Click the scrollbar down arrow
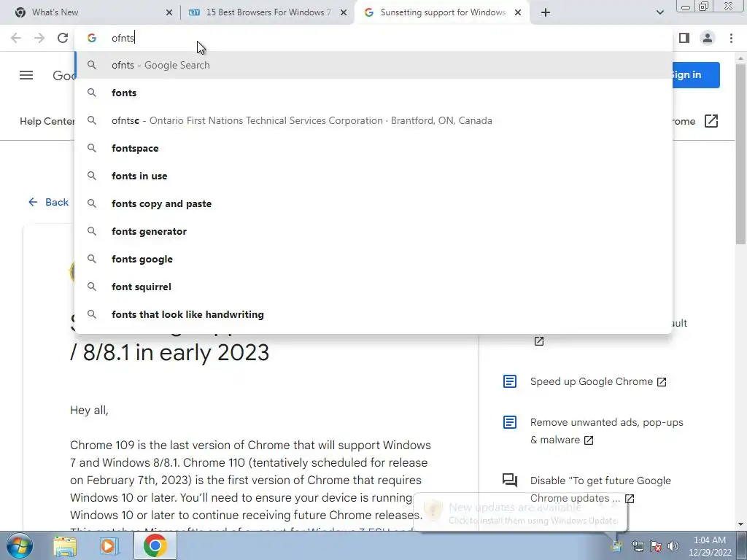The width and height of the screenshot is (747, 560). (x=740, y=524)
